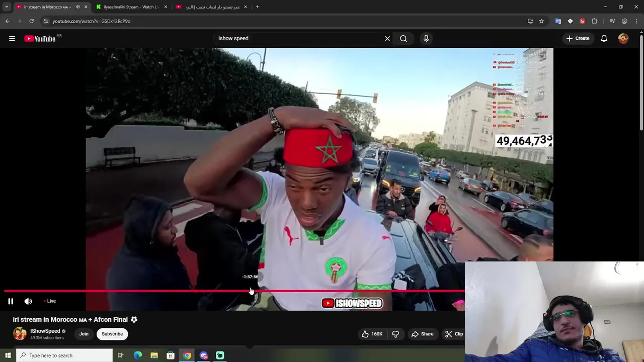Screen dimensions: 644x362
Task: Click the Join membership button
Action: (84, 334)
